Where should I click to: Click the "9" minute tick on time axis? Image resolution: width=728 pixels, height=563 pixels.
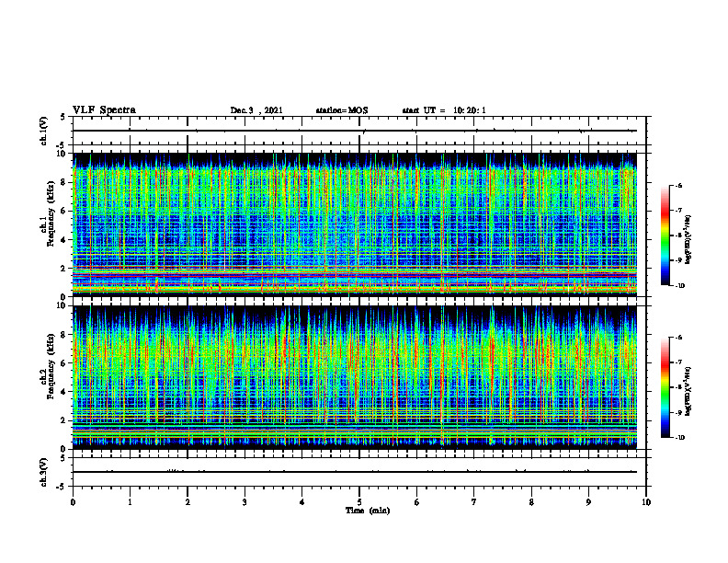[588, 502]
